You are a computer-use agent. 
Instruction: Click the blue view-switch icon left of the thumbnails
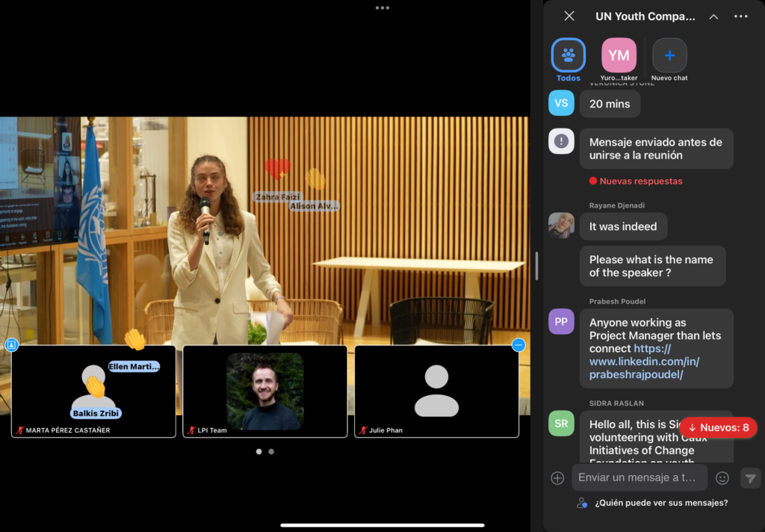pos(11,344)
